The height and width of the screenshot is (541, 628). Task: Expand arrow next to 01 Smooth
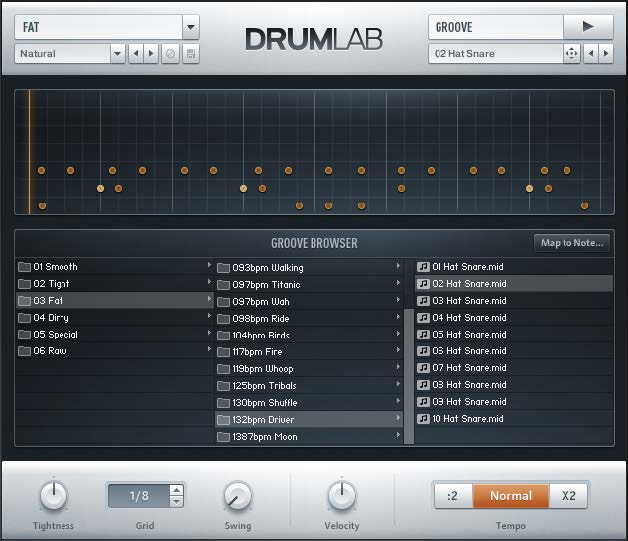[209, 265]
